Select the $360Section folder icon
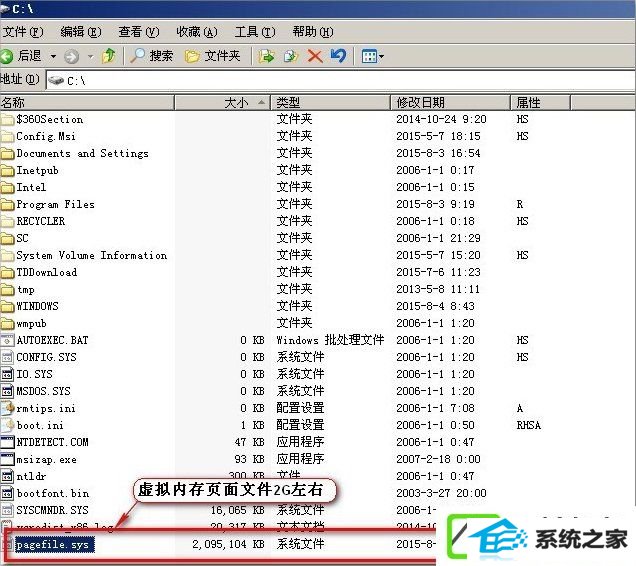 click(7, 119)
